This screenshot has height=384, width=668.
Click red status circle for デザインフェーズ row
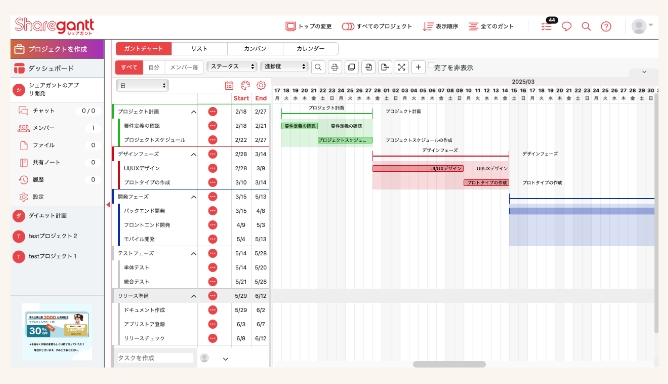point(213,154)
